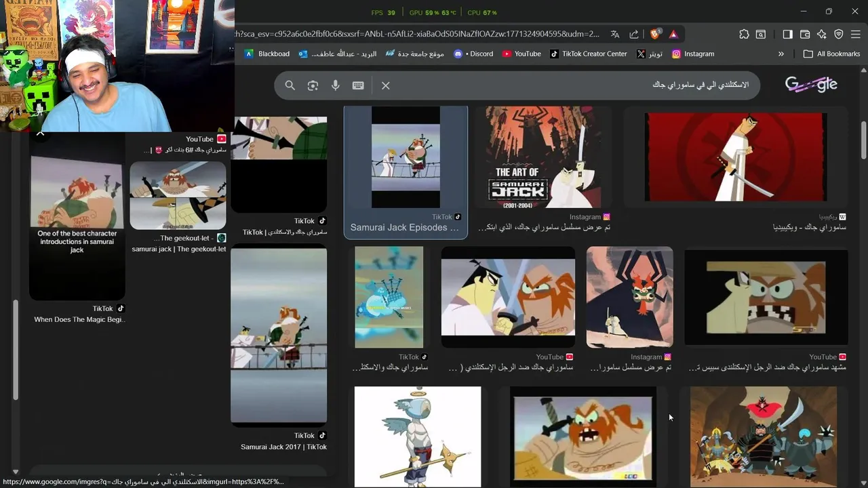This screenshot has height=488, width=868.
Task: Open the البريد mail bookmark
Action: pos(338,54)
